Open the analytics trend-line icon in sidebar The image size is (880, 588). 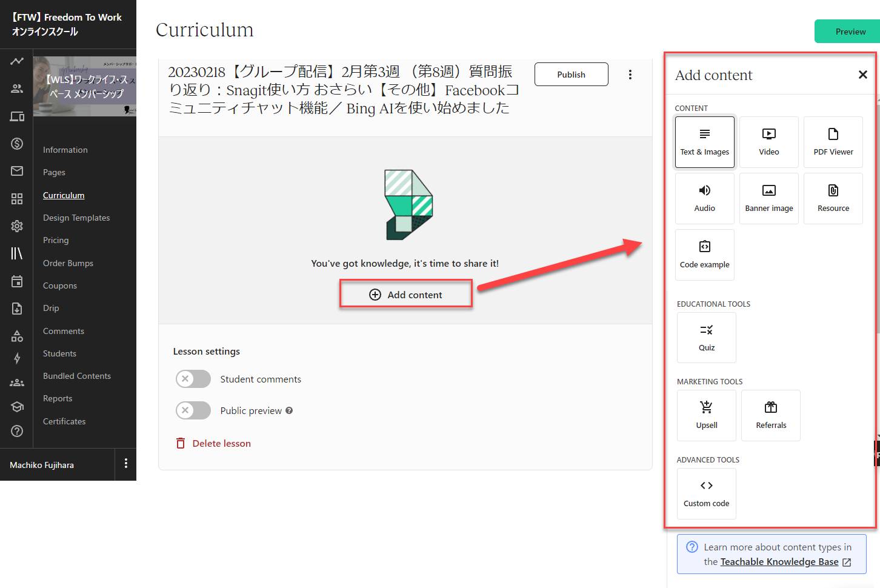coord(17,61)
